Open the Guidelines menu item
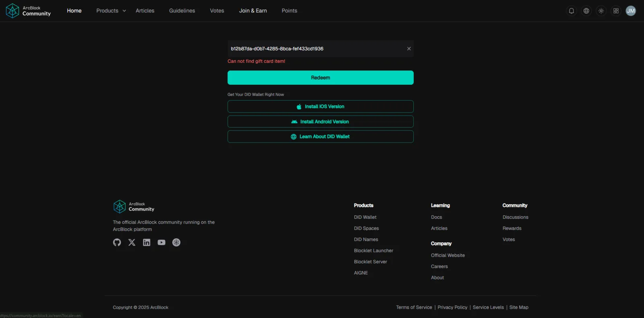The width and height of the screenshot is (644, 318). coord(182,11)
